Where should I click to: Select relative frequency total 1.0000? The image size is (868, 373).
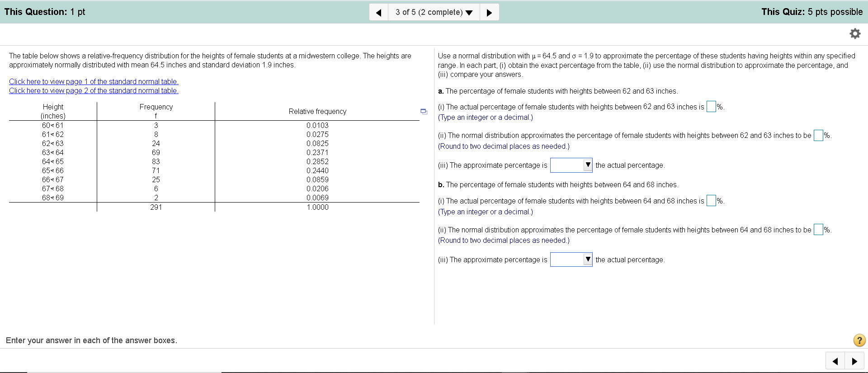pyautogui.click(x=317, y=207)
